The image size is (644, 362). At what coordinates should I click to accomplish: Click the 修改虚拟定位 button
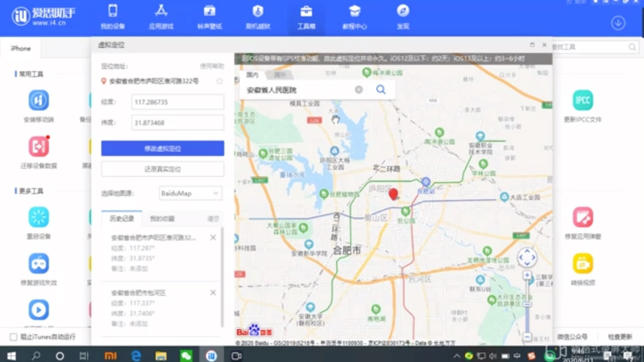pos(162,148)
